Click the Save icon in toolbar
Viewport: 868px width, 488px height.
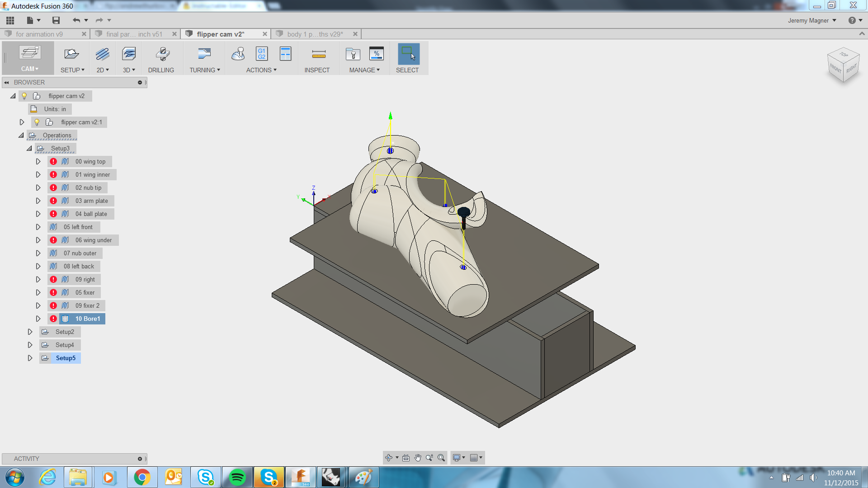click(x=56, y=20)
